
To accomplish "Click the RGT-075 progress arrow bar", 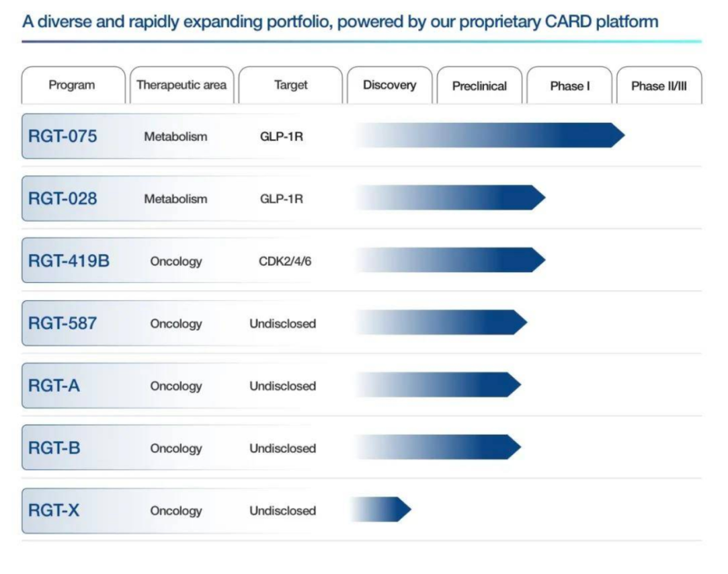I will [491, 135].
